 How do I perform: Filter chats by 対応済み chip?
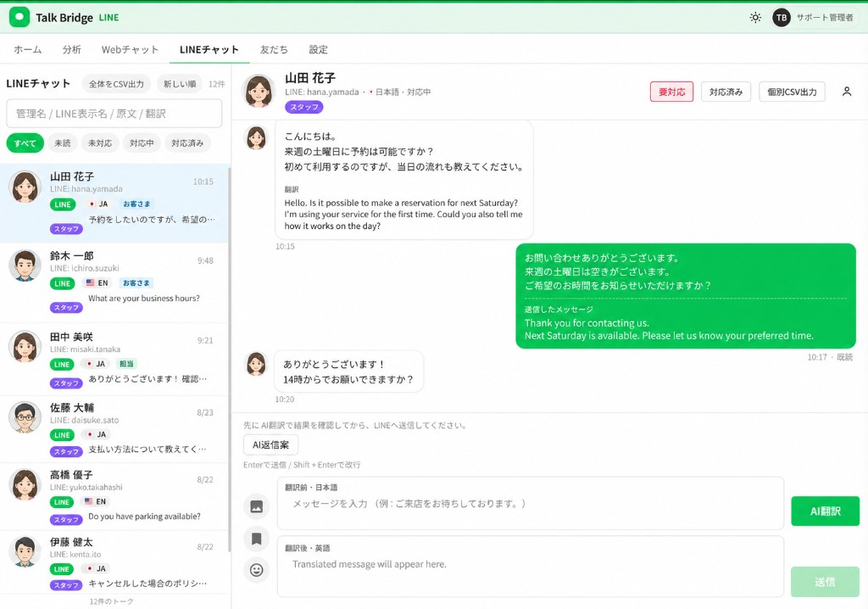point(187,143)
